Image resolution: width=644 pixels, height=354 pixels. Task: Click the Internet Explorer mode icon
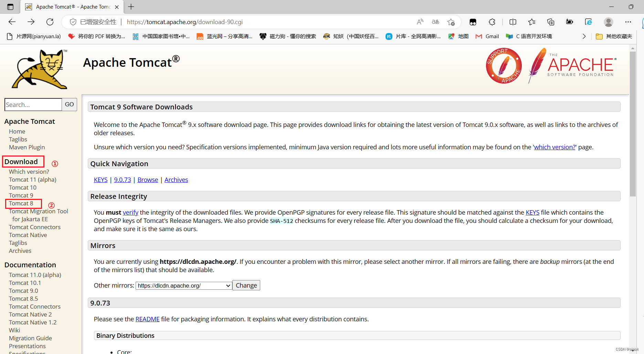tap(589, 22)
